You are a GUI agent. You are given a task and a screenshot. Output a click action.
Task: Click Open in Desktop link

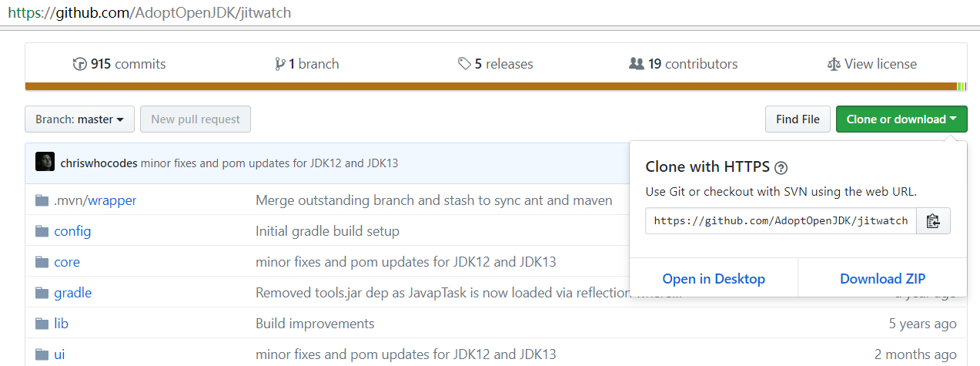[714, 279]
